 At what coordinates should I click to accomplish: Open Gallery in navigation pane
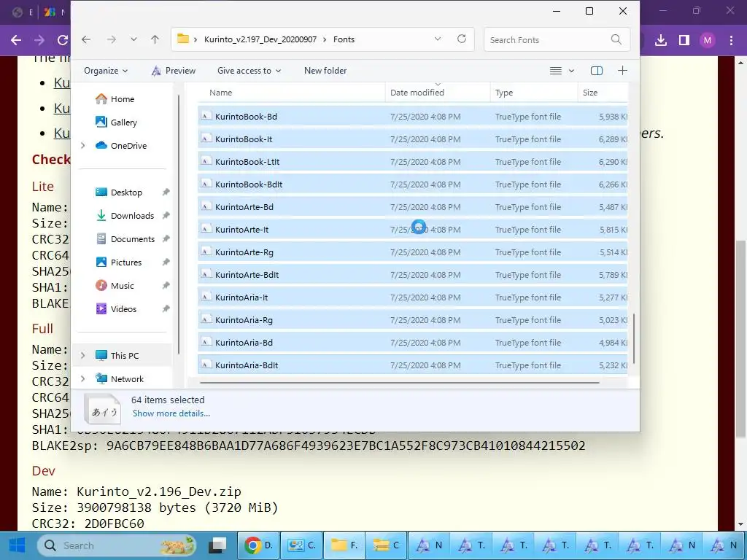[x=123, y=122]
